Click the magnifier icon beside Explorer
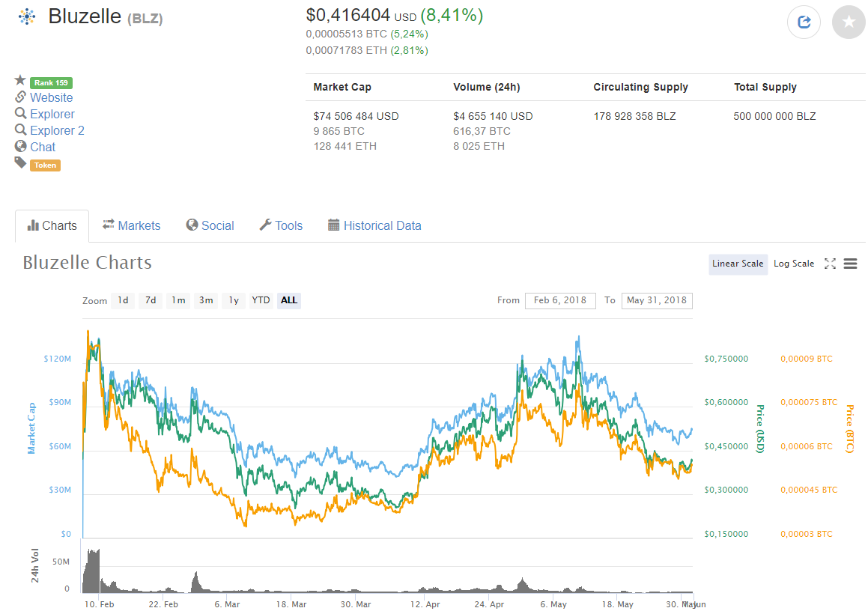This screenshot has height=614, width=868. coord(20,114)
